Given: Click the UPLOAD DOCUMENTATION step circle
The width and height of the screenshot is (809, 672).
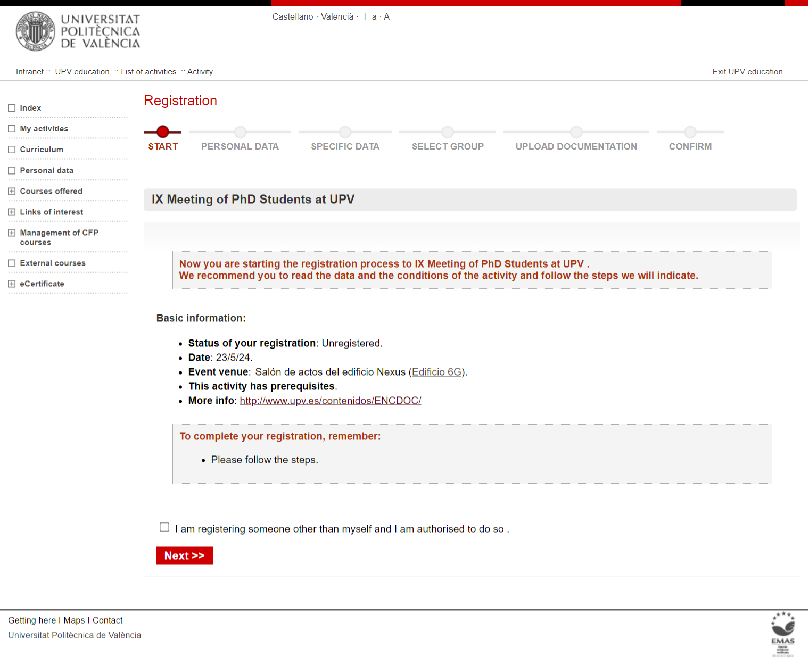Looking at the screenshot, I should click(x=576, y=132).
